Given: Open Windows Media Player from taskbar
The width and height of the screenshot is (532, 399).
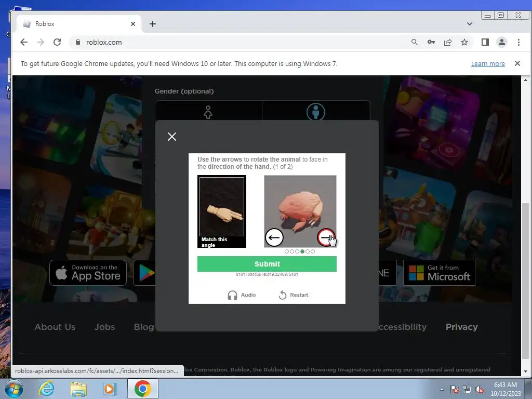Looking at the screenshot, I should tap(110, 389).
